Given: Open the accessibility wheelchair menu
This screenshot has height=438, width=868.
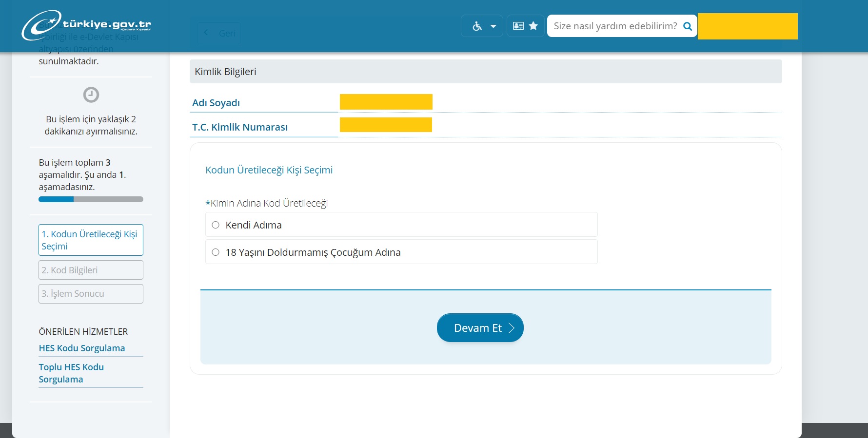Looking at the screenshot, I should [x=477, y=26].
